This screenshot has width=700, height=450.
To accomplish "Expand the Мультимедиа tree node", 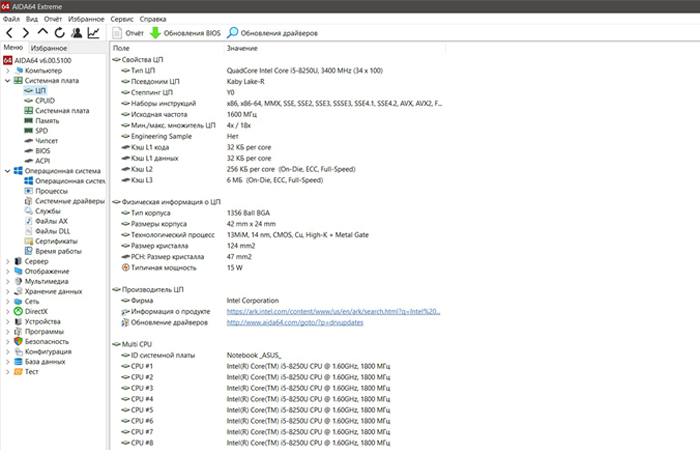I will pyautogui.click(x=8, y=281).
